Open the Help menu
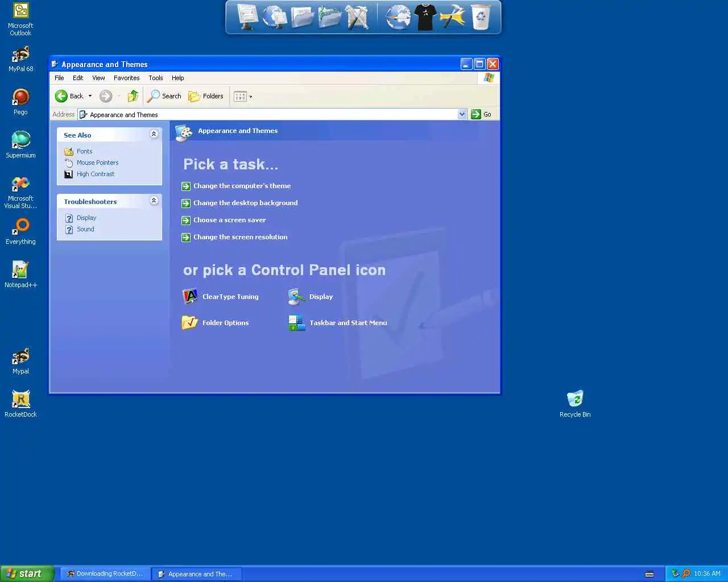 178,78
